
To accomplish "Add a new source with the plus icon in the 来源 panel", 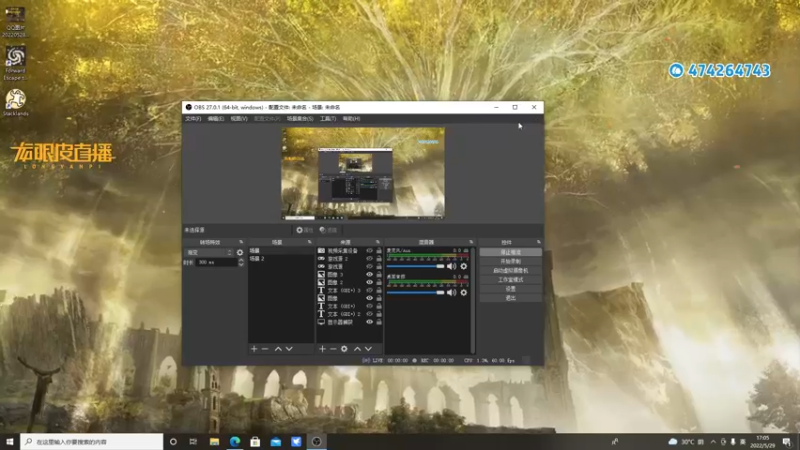I will (322, 349).
